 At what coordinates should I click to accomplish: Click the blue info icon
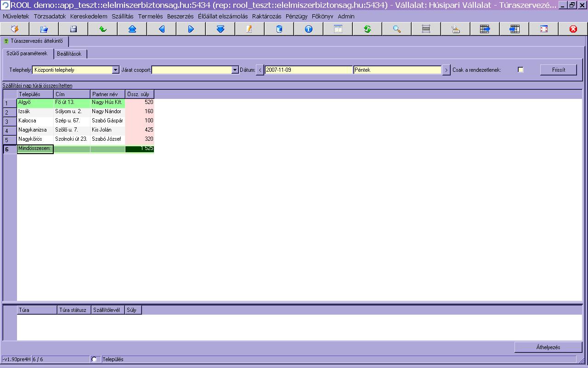coord(308,29)
